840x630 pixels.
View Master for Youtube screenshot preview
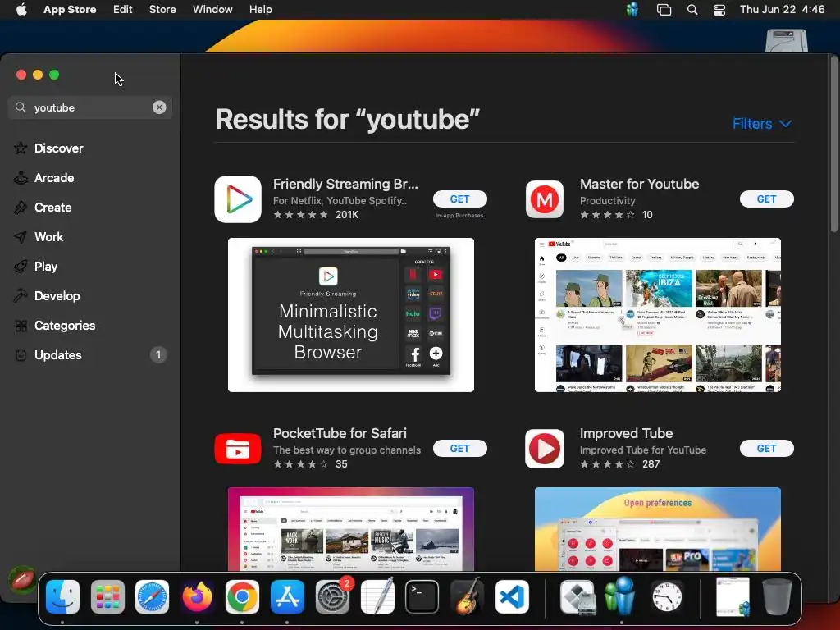[x=657, y=315]
